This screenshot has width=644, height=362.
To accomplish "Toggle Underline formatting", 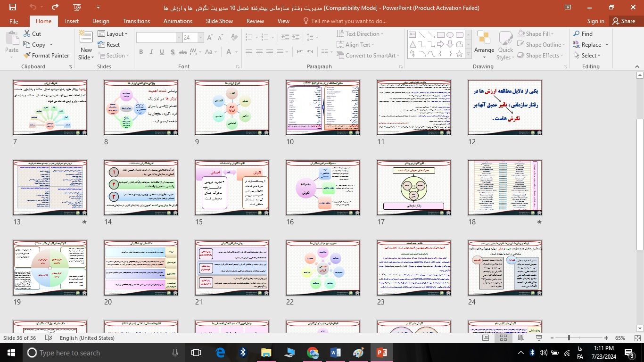I will pos(161,52).
